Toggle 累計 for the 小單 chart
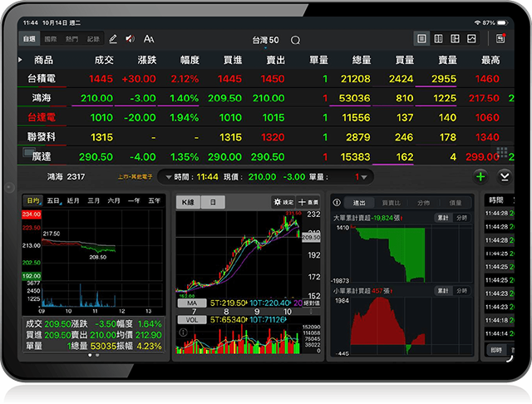 point(443,291)
